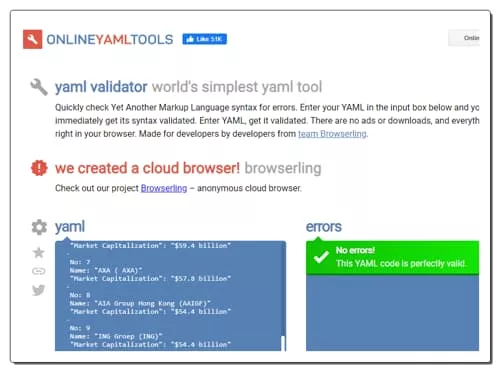Click the '$59.4 billion' market capitalization line
This screenshot has width=500, height=372.
(x=150, y=246)
